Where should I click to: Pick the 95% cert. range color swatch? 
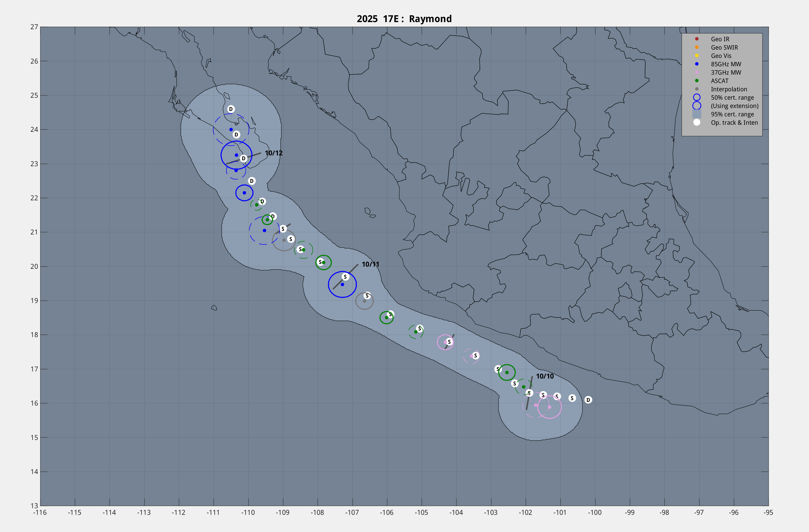pyautogui.click(x=697, y=114)
